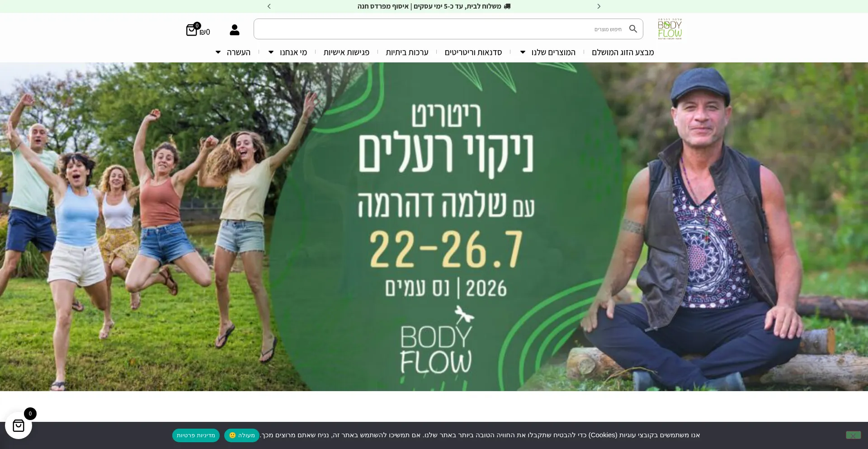Go to פגישות אישיות page

click(x=346, y=52)
